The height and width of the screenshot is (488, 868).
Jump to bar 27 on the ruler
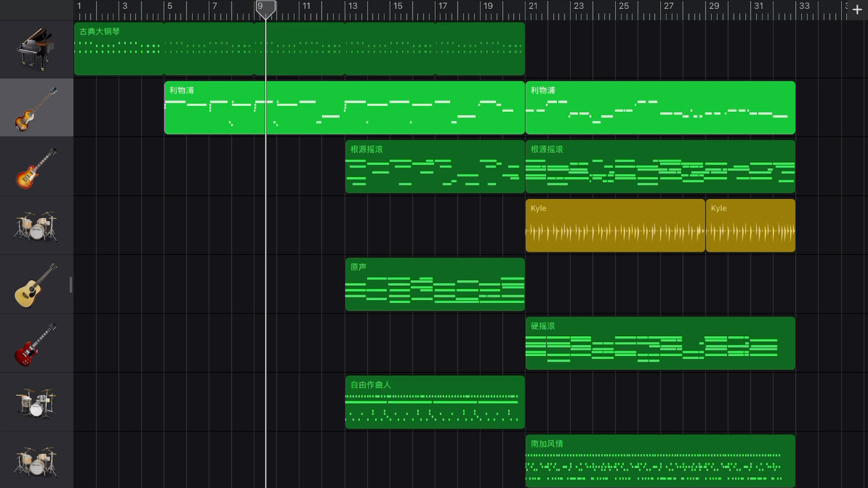[669, 6]
